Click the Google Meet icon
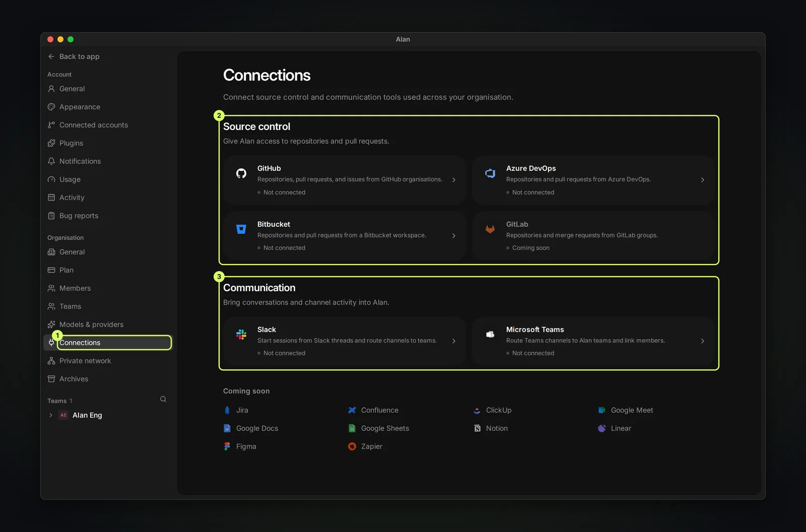The height and width of the screenshot is (532, 806). click(x=602, y=410)
